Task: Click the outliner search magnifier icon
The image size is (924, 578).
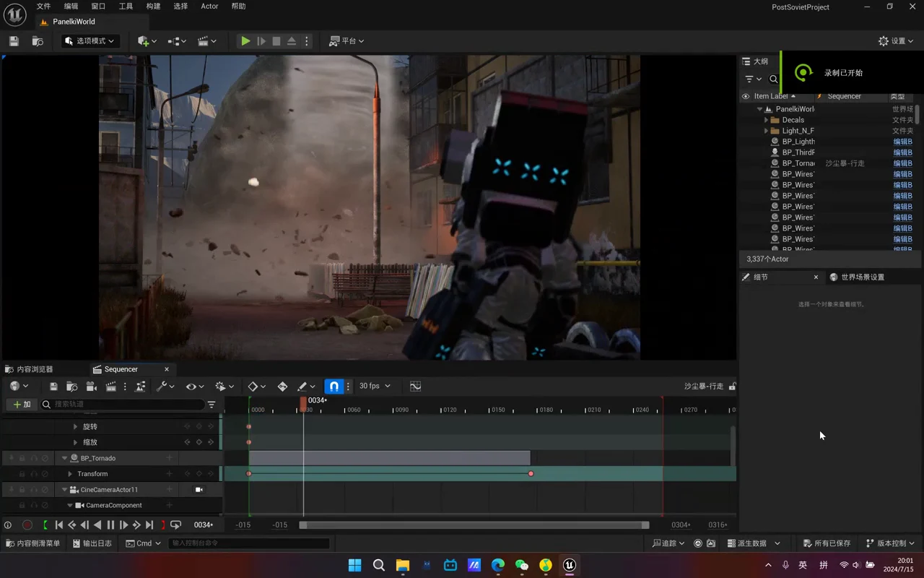Action: tap(773, 79)
